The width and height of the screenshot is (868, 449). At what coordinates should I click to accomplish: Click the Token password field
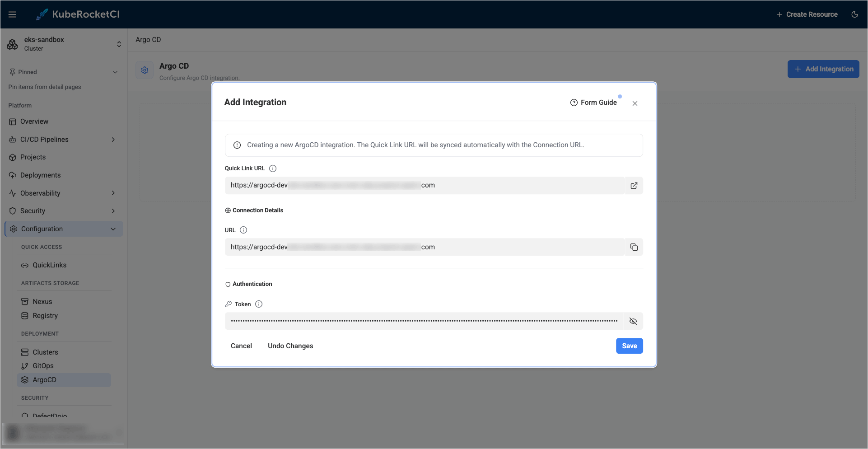(424, 321)
